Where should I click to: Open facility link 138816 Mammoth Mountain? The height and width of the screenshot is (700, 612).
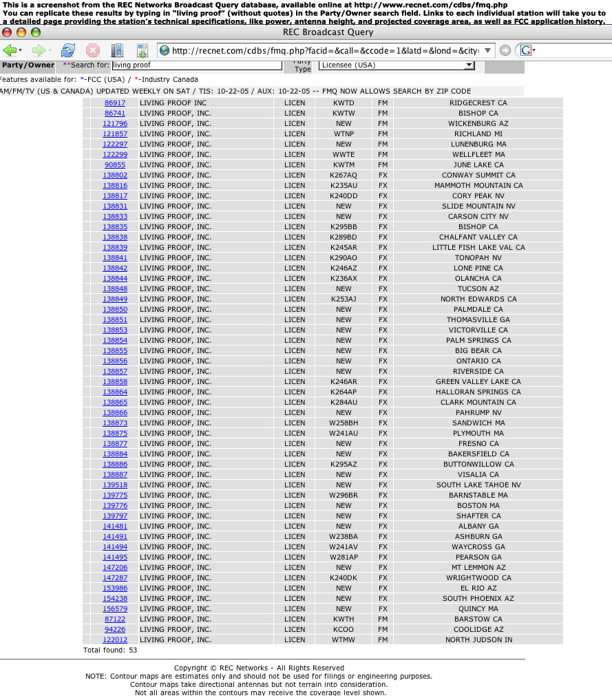[x=115, y=186]
